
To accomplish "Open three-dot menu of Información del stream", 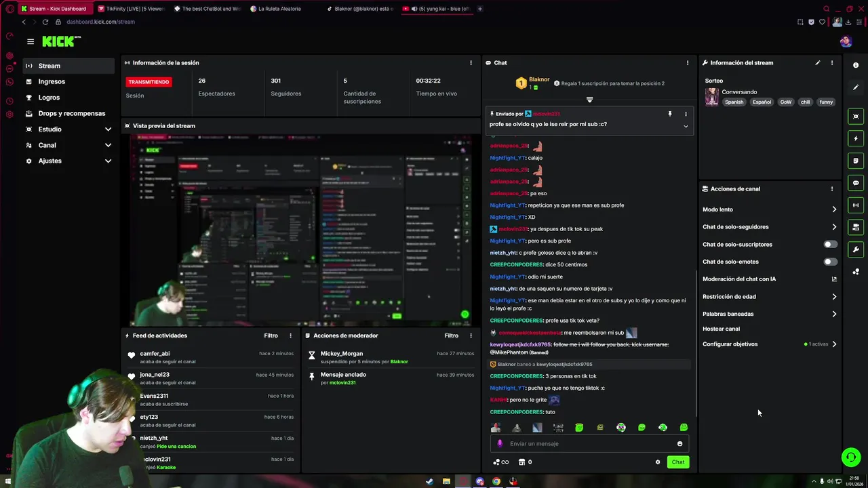I will pos(832,63).
